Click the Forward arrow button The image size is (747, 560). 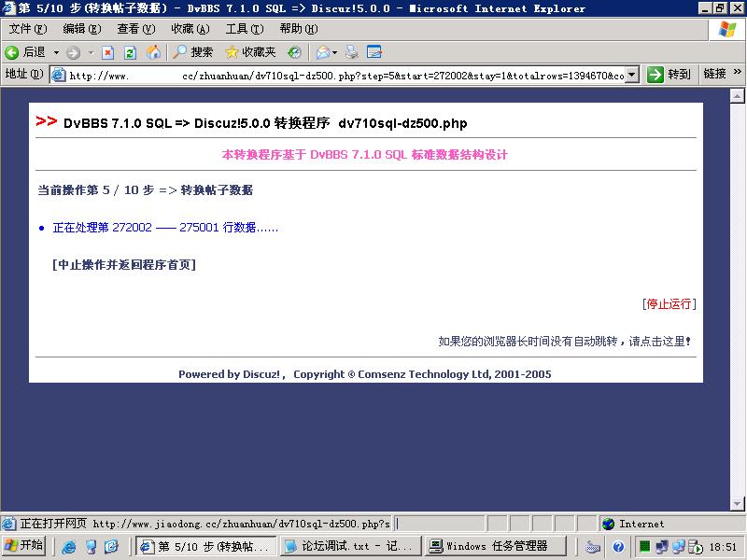[73, 52]
